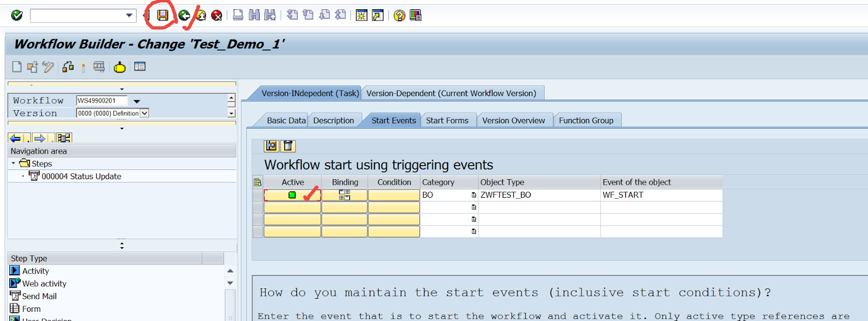Click the Create New Session icon
Viewport: 868px width, 321px height.
(x=361, y=15)
